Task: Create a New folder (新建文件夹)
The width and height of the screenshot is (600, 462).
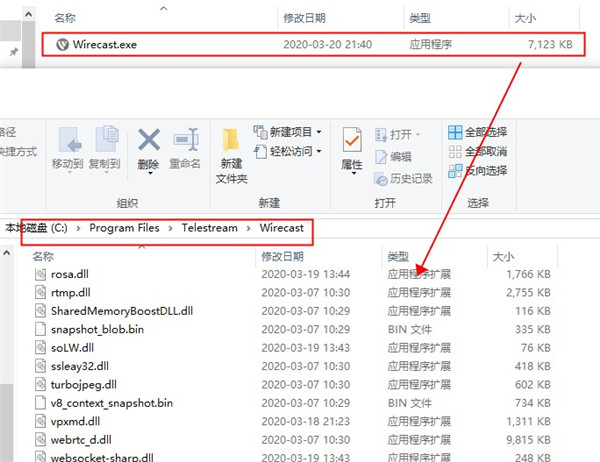Action: (x=231, y=156)
